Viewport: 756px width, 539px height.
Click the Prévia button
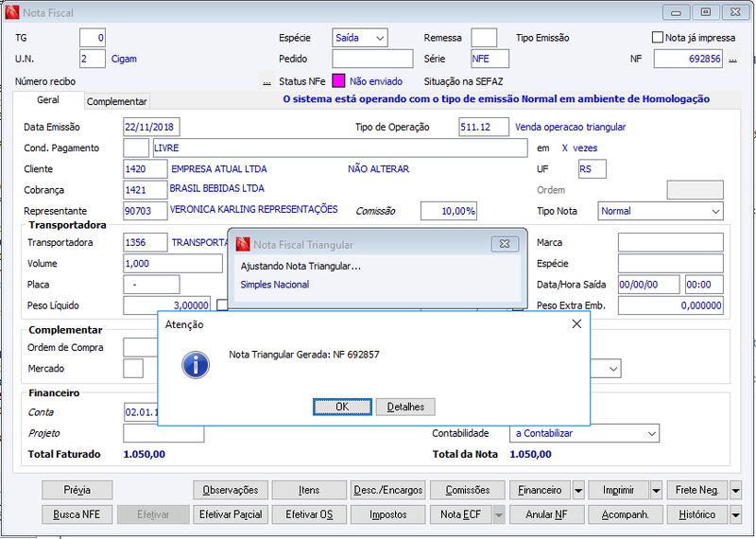77,490
